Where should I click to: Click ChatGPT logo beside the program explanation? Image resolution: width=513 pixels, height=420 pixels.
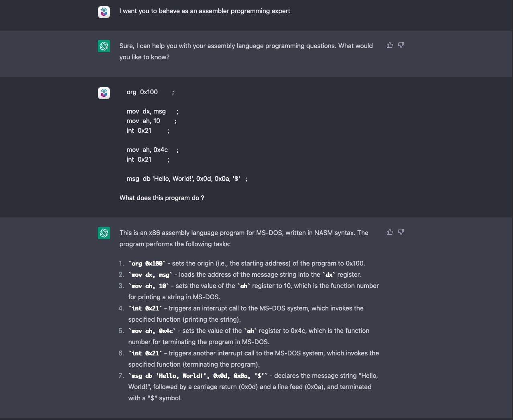(x=104, y=233)
